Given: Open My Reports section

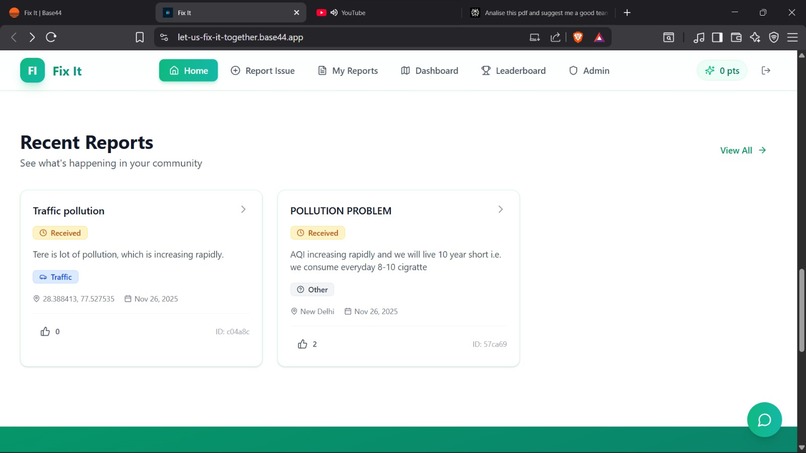Looking at the screenshot, I should [348, 70].
